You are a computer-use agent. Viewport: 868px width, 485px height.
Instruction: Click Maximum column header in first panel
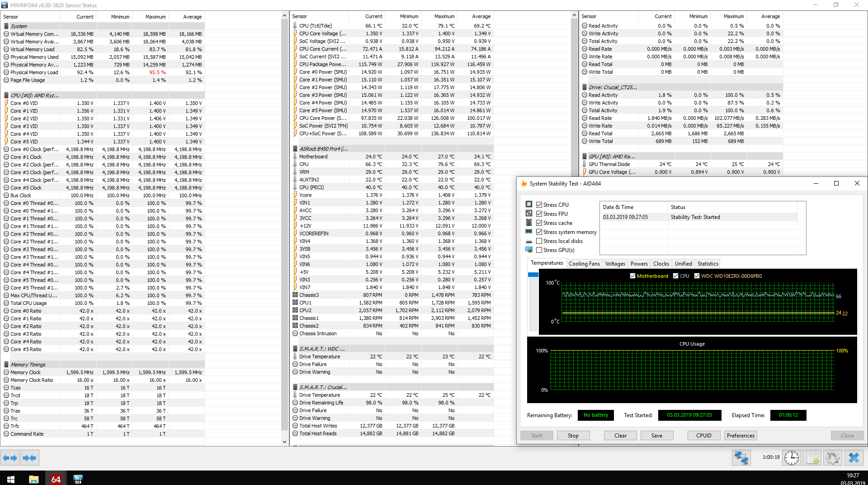pyautogui.click(x=151, y=17)
